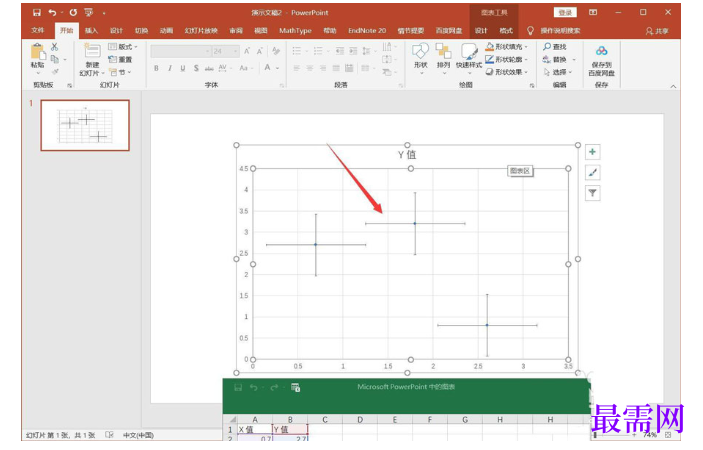Open the 排列 arrange menu
The width and height of the screenshot is (703, 450).
[x=443, y=58]
